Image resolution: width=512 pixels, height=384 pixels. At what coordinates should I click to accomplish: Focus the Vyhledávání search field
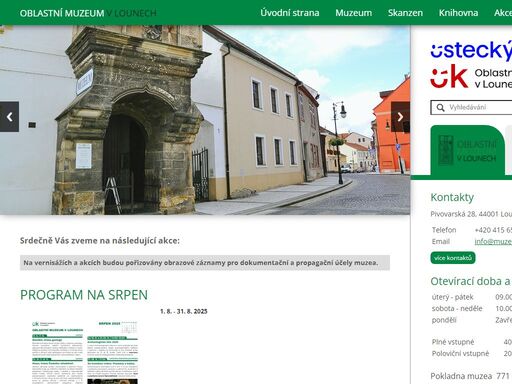(471, 107)
